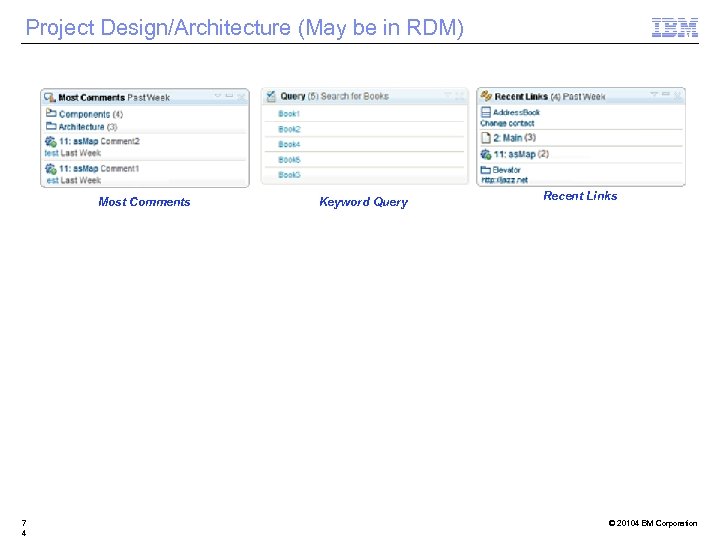Close the Recent Links widget
The width and height of the screenshot is (720, 540).
pyautogui.click(x=677, y=95)
